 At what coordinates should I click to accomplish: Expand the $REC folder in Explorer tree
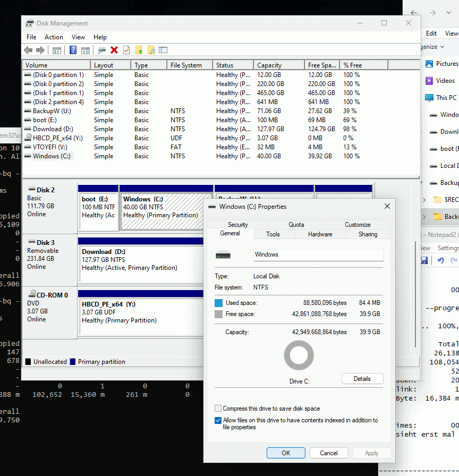(x=424, y=200)
